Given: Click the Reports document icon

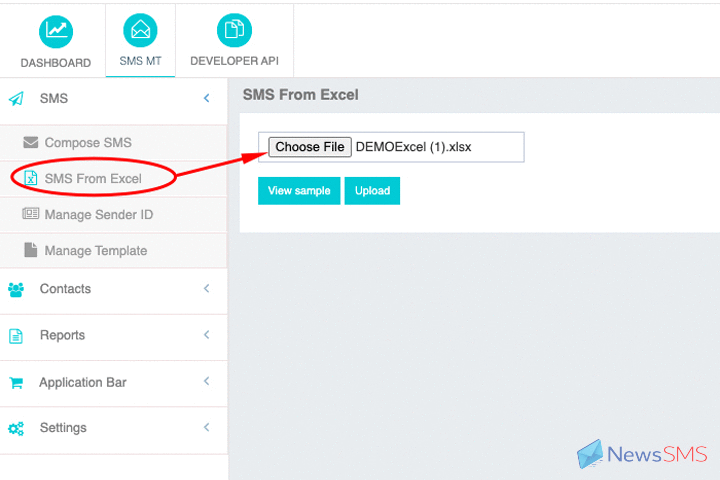Looking at the screenshot, I should click(x=16, y=336).
